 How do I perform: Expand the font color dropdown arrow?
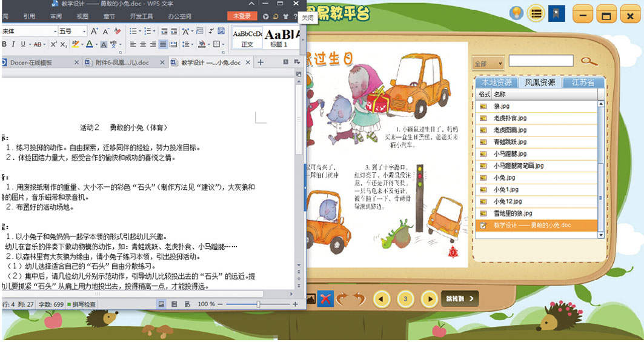pyautogui.click(x=96, y=44)
